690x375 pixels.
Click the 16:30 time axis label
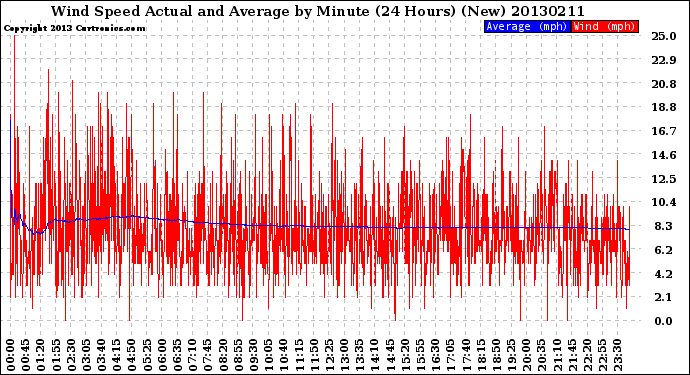435,354
